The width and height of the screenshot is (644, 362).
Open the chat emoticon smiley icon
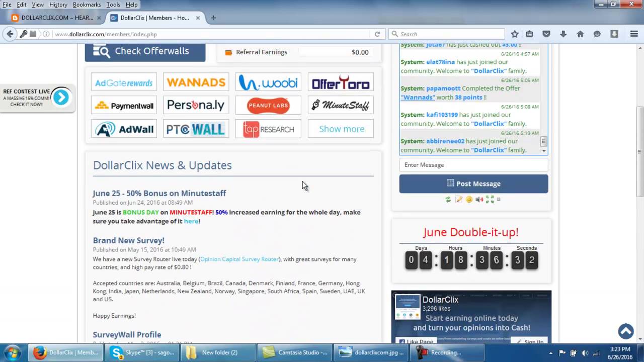pyautogui.click(x=469, y=200)
